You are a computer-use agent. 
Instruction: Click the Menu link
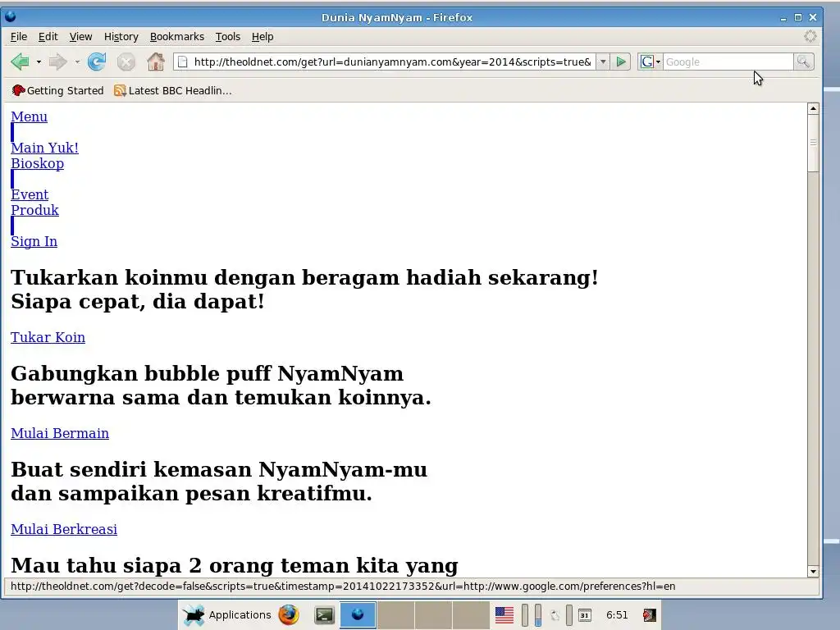[29, 116]
